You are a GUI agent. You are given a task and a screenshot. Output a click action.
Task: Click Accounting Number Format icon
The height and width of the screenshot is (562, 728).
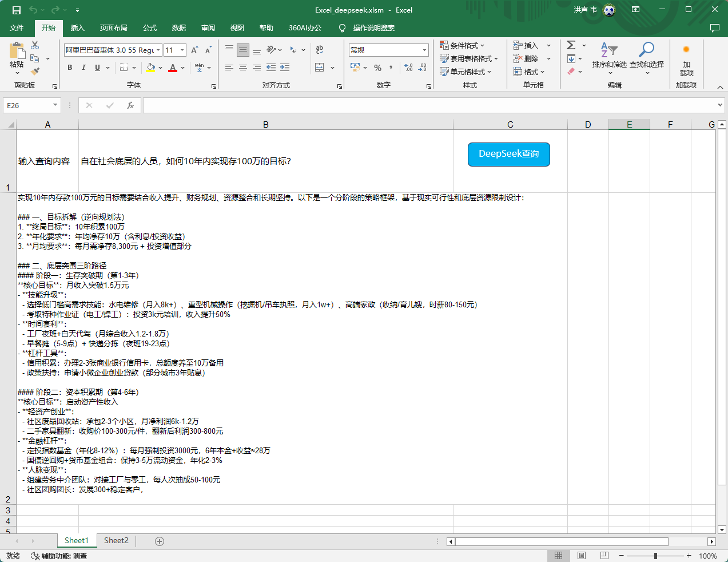355,68
